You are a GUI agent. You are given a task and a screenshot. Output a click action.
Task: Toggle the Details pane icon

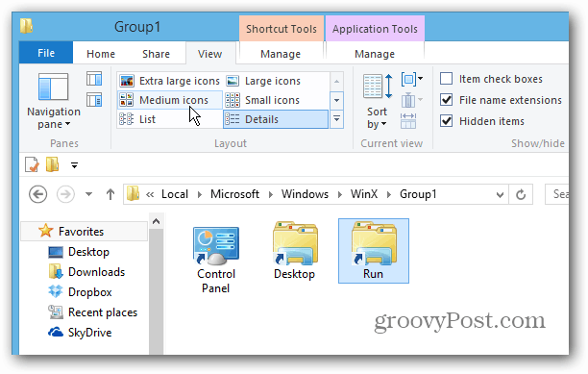pyautogui.click(x=94, y=100)
